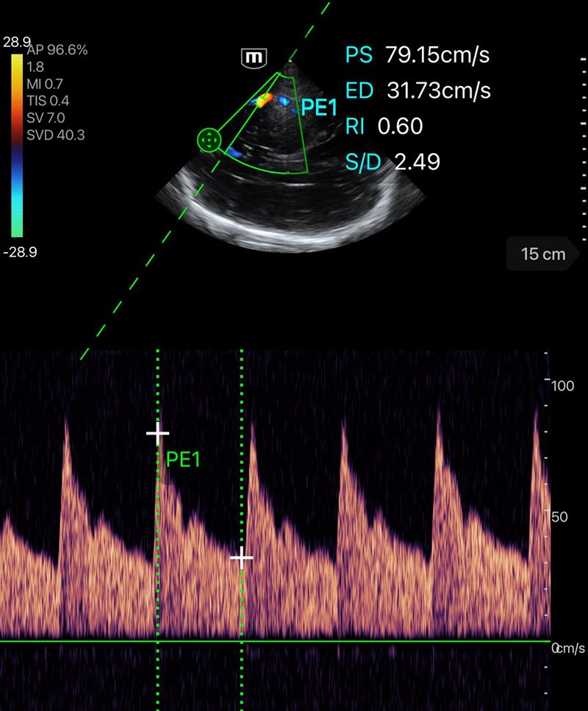Select the ED measurement label

[358, 90]
